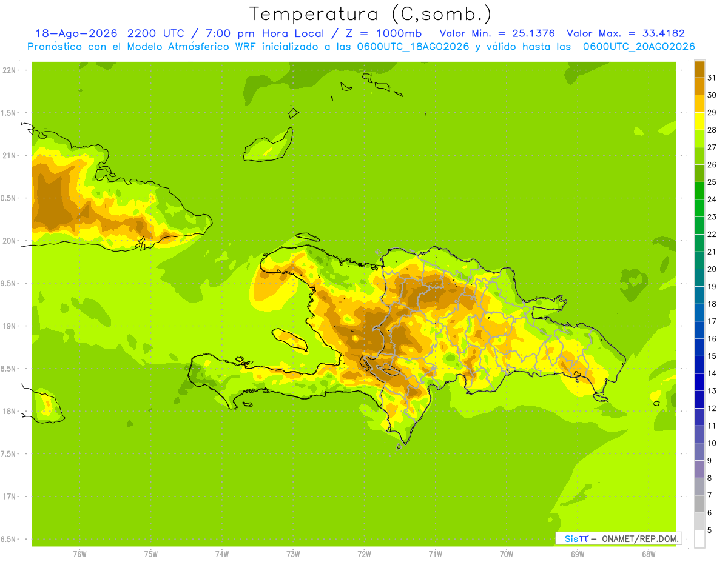Click the '21N' latitude label
Image resolution: width=728 pixels, height=562 pixels.
pos(8,156)
